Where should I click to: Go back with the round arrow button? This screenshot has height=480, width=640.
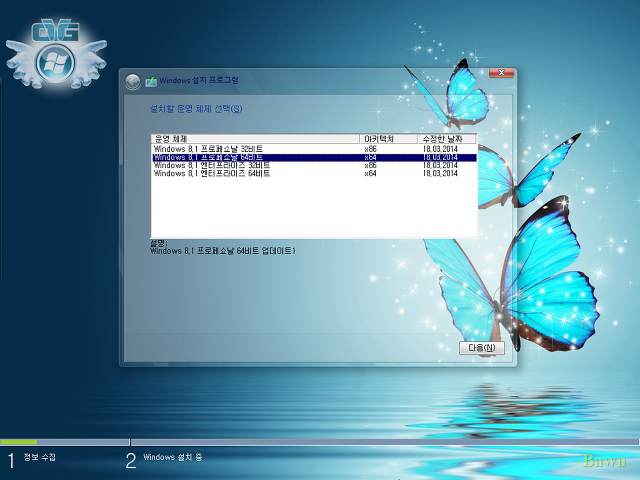(132, 82)
